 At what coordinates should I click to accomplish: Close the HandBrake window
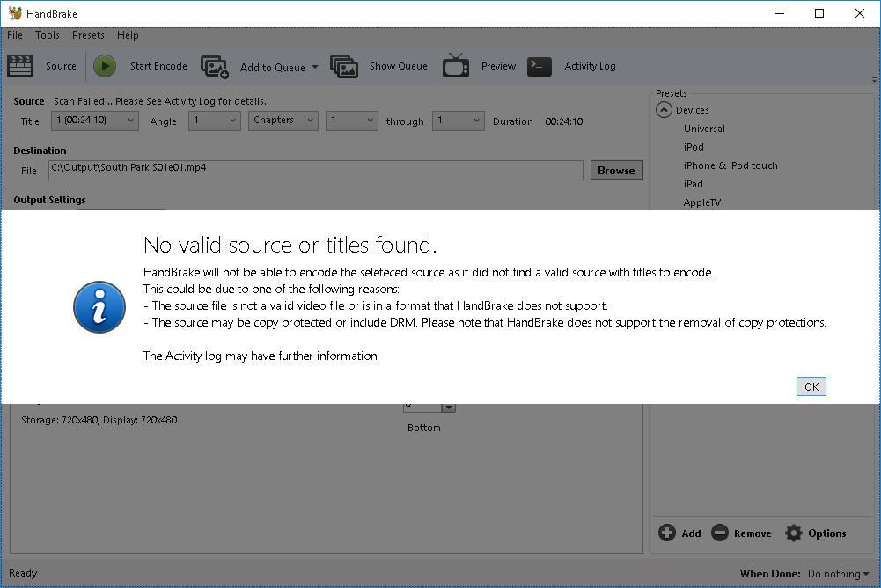(x=860, y=13)
